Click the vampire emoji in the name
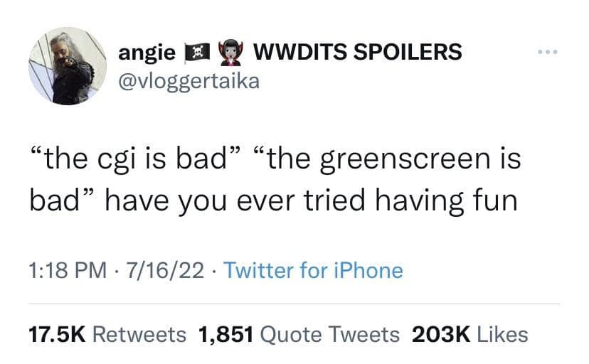The image size is (589, 364). click(231, 53)
